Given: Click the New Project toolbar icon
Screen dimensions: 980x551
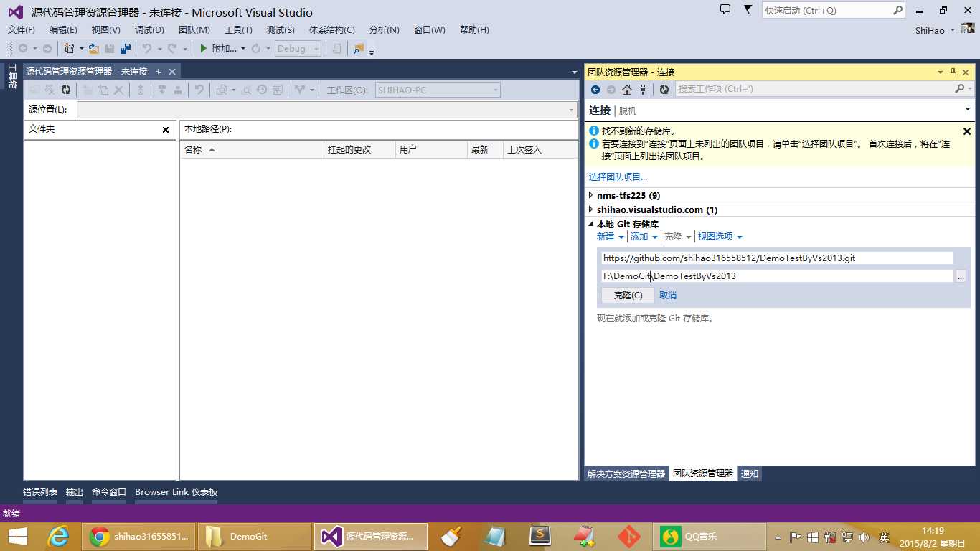Looking at the screenshot, I should tap(70, 49).
